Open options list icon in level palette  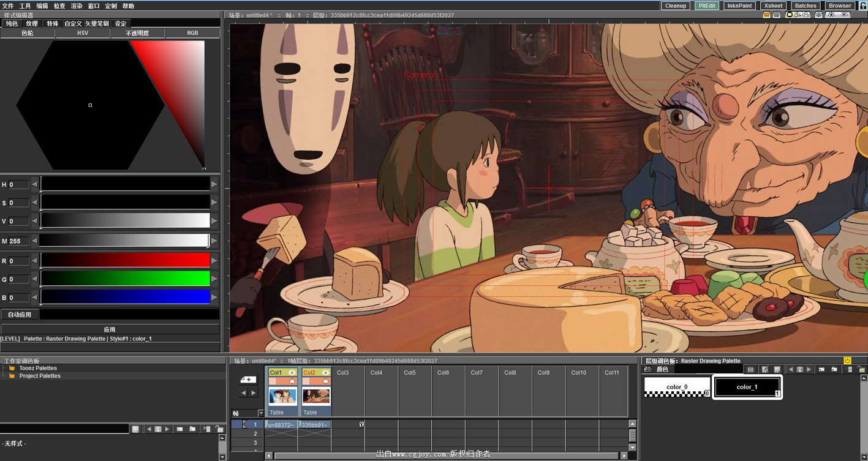pyautogui.click(x=849, y=369)
